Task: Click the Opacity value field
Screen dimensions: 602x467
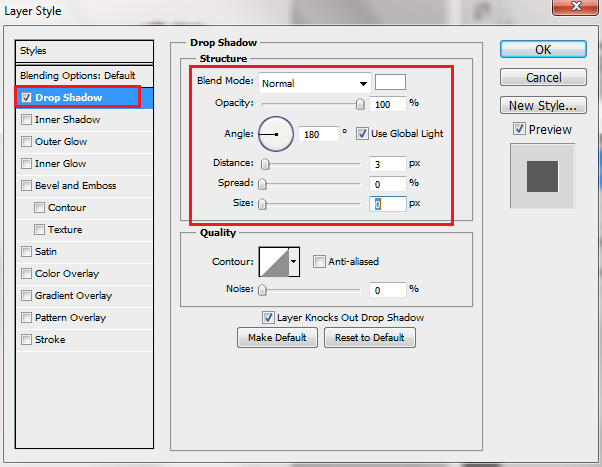Action: pyautogui.click(x=387, y=104)
